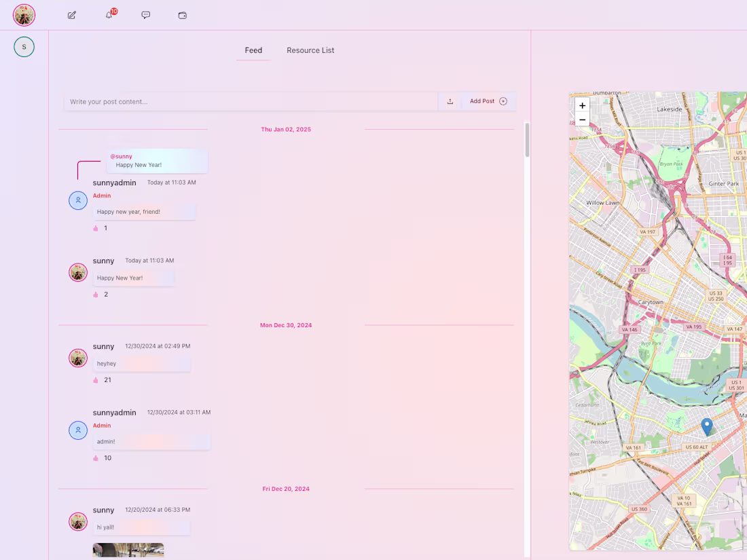Click the compose pencil icon
The image size is (747, 560).
(x=72, y=15)
